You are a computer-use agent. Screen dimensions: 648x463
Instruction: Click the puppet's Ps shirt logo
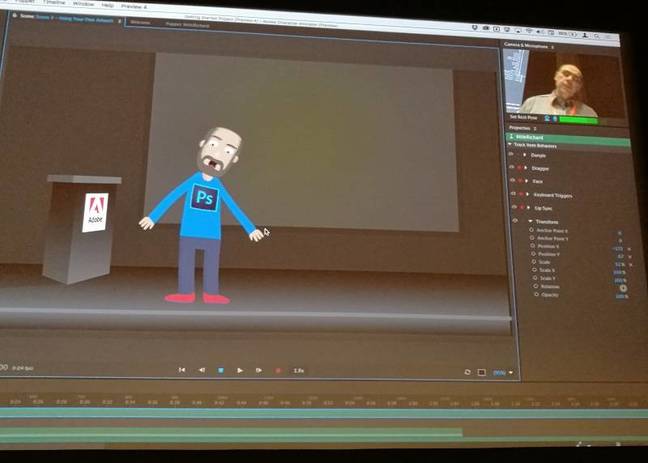pos(205,198)
